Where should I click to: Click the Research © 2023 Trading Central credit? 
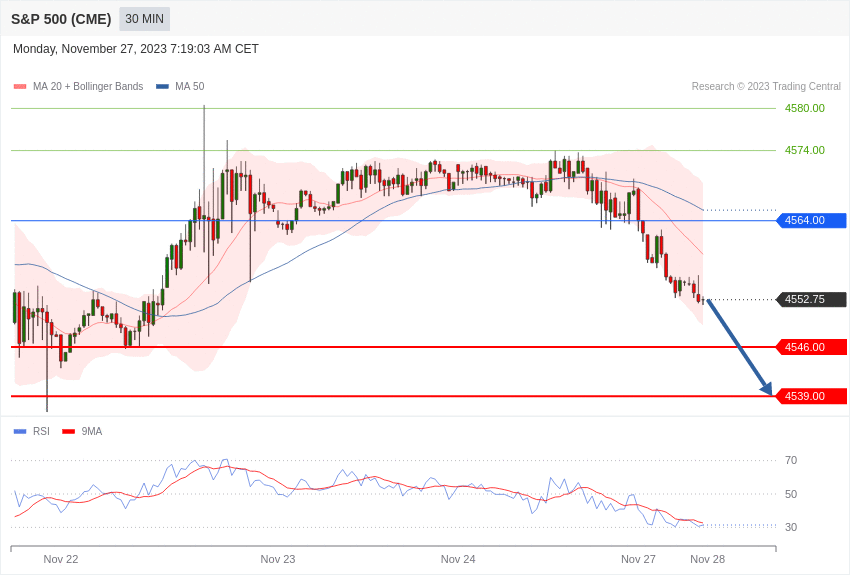[x=766, y=86]
